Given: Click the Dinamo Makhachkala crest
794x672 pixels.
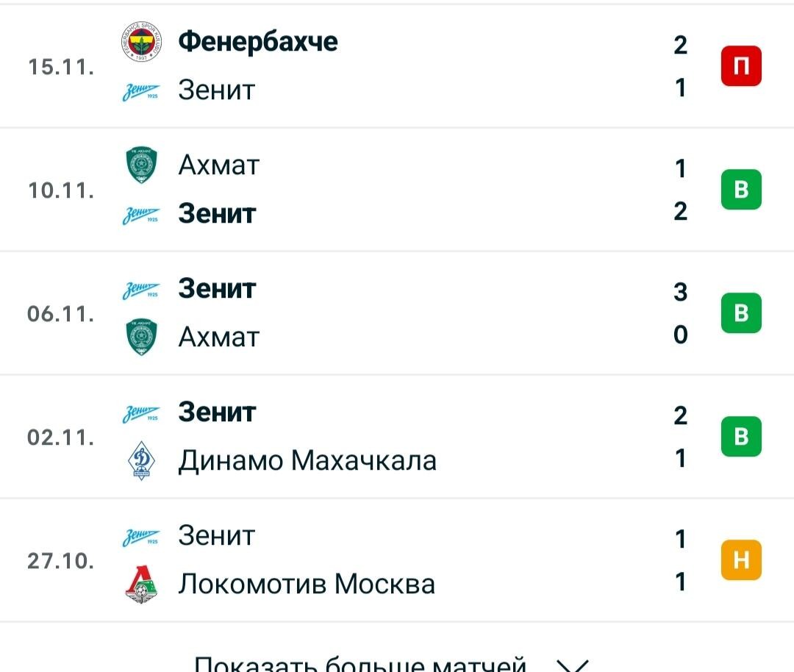Looking at the screenshot, I should 141,460.
